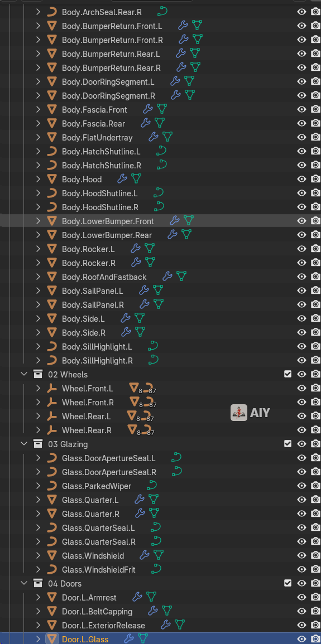Click the mesh data icon on Body.RoofAndFastback

tap(181, 277)
